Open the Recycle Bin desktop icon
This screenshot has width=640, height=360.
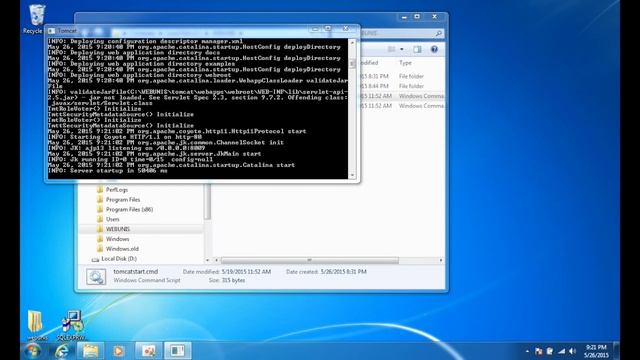click(36, 16)
